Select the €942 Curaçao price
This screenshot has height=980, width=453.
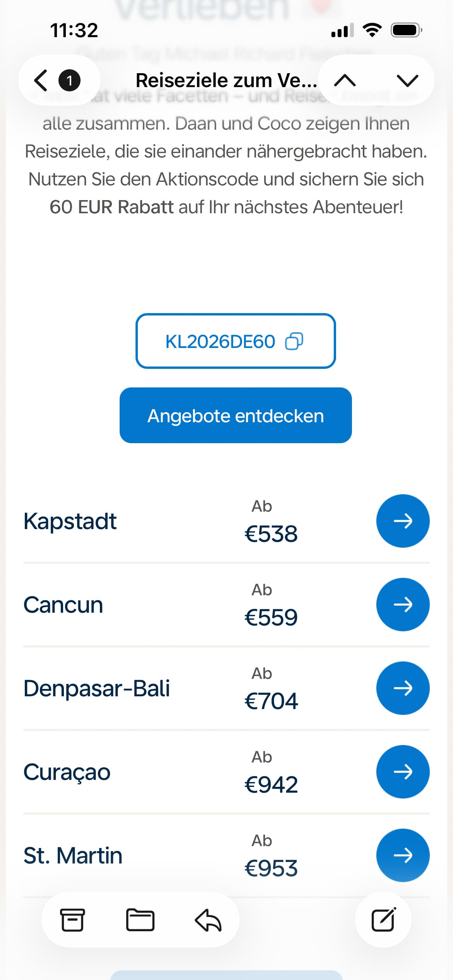point(271,785)
